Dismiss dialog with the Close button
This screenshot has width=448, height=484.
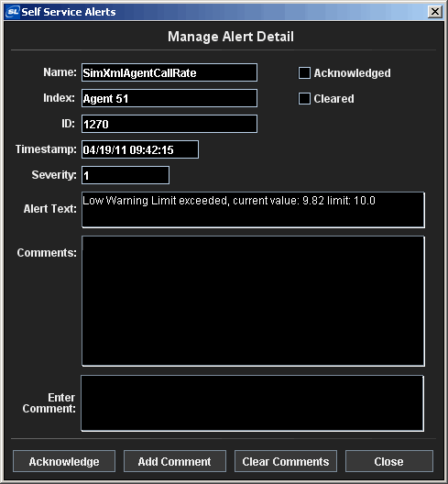(389, 461)
